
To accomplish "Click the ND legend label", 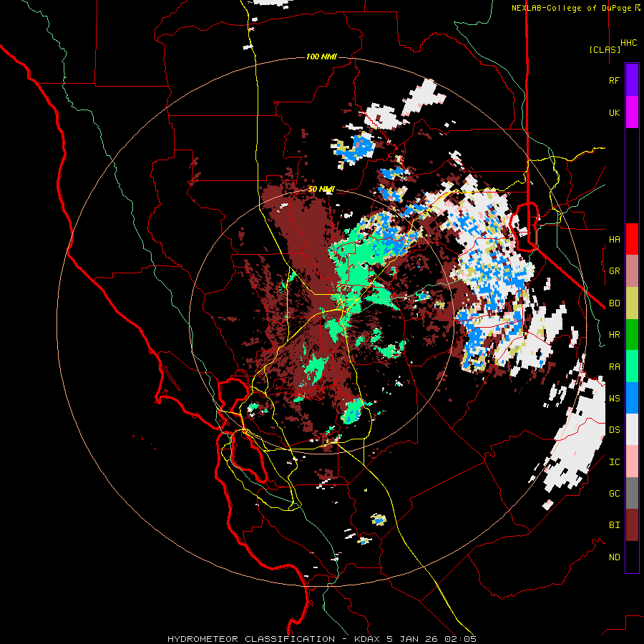I will 614,557.
